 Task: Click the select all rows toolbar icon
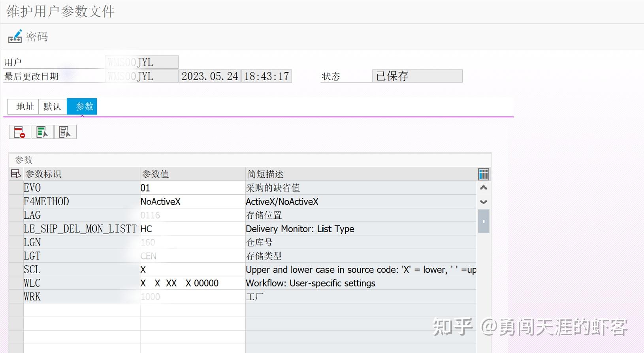click(x=42, y=132)
